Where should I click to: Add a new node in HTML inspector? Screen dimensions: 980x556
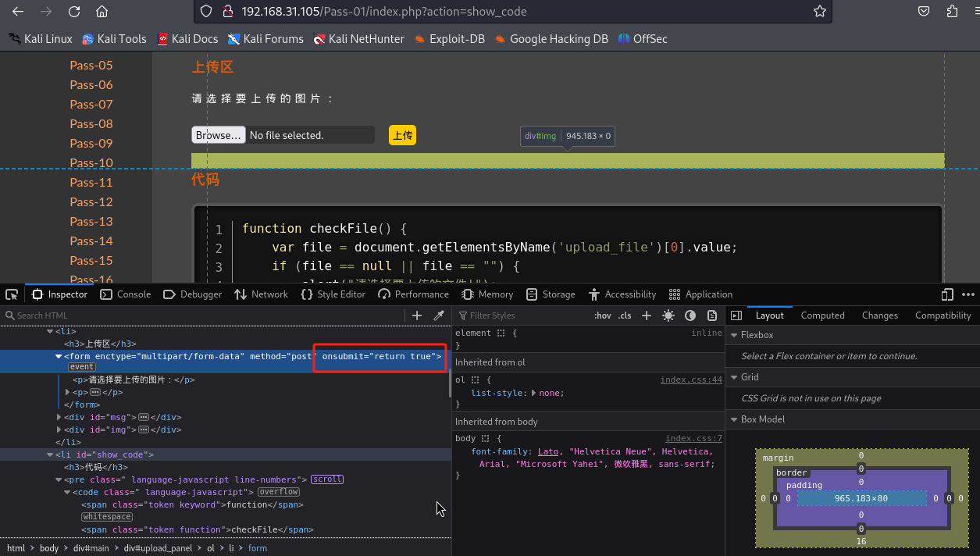pos(417,315)
